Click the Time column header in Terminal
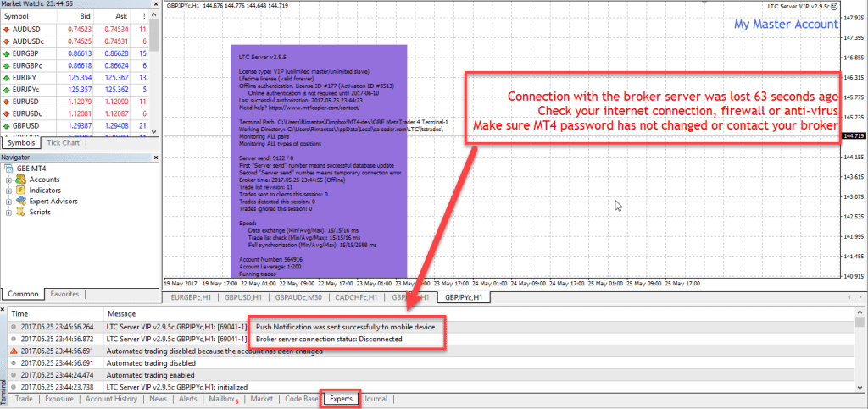This screenshot has width=868, height=409. pyautogui.click(x=55, y=314)
